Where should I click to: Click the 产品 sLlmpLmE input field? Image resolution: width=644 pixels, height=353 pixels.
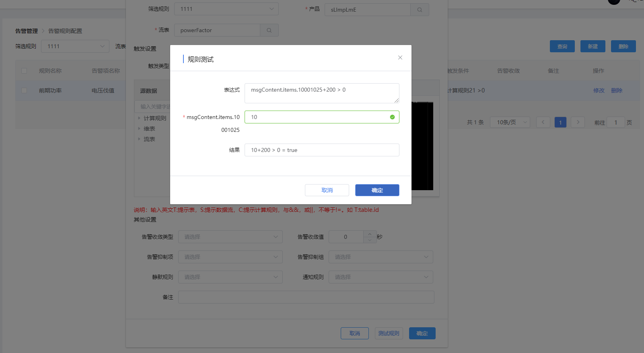click(367, 10)
